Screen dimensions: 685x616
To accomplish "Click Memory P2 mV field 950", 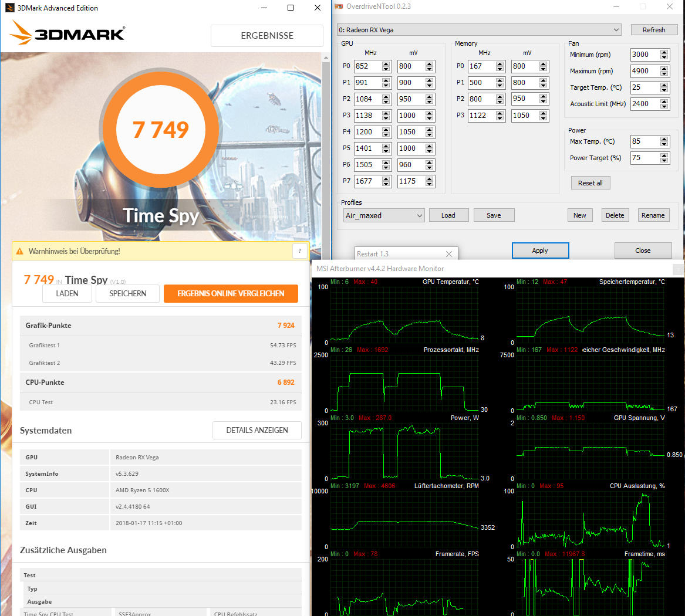I will 525,99.
